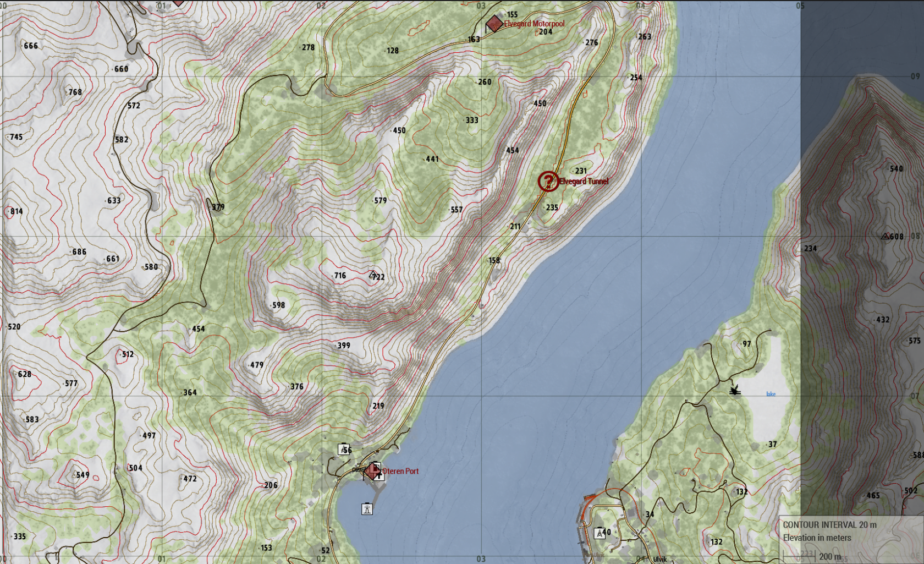The image size is (924, 564).
Task: Click the Ulvik town name label
Action: click(659, 559)
